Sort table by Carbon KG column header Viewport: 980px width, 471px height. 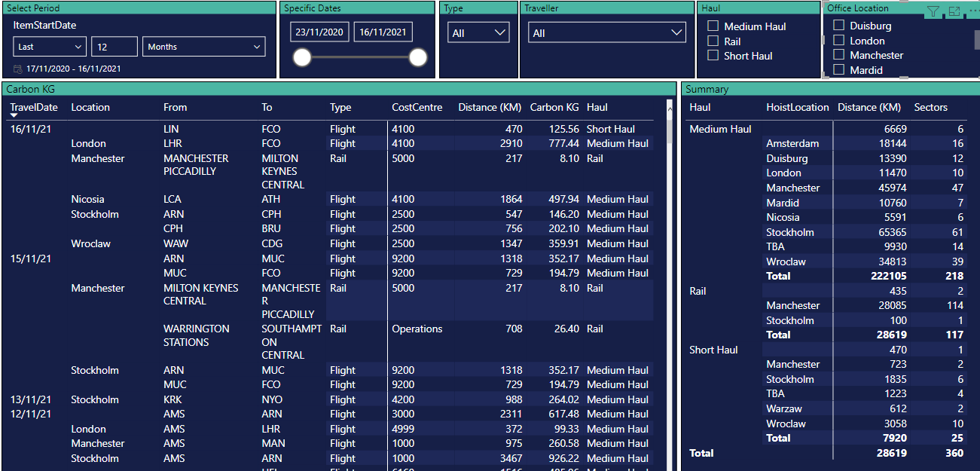554,107
